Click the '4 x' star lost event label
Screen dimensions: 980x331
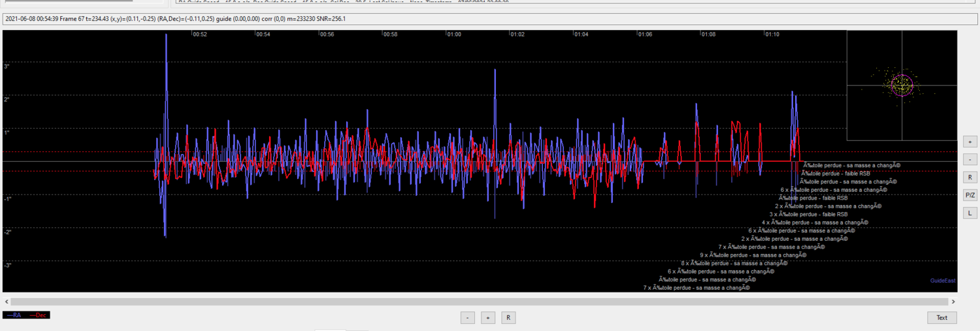coord(815,223)
